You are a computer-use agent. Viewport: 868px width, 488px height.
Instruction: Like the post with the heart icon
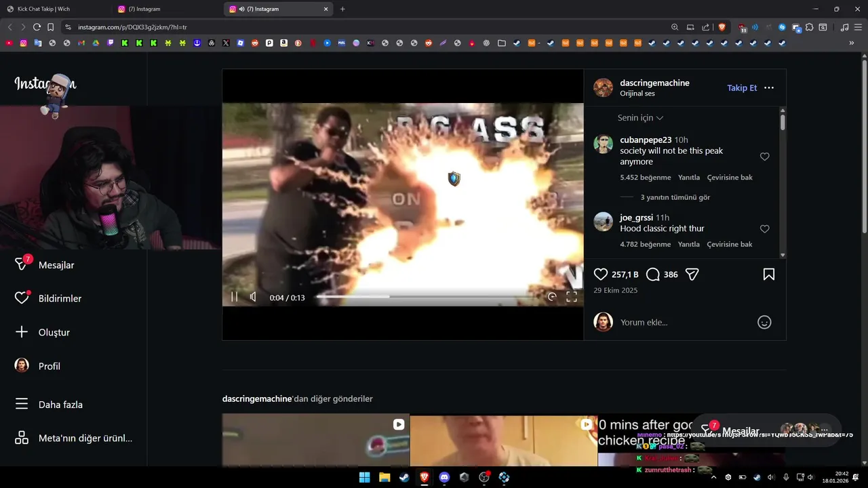tap(601, 274)
